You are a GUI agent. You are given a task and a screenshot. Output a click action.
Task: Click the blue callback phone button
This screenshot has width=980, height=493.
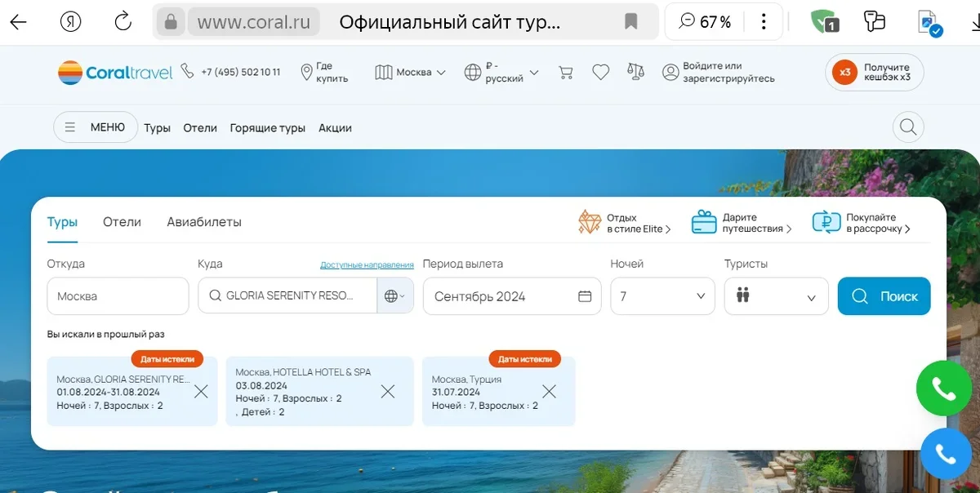(x=946, y=454)
